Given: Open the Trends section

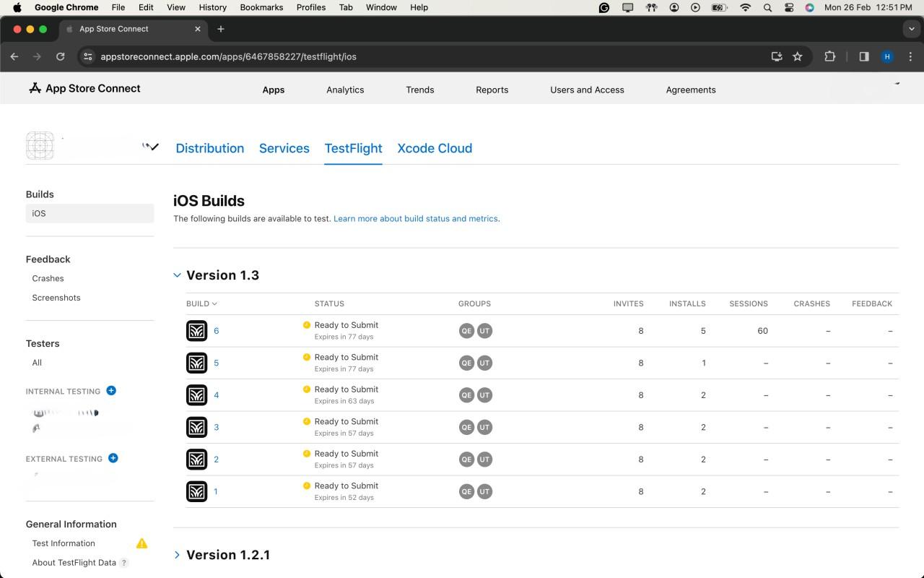Looking at the screenshot, I should [x=420, y=90].
